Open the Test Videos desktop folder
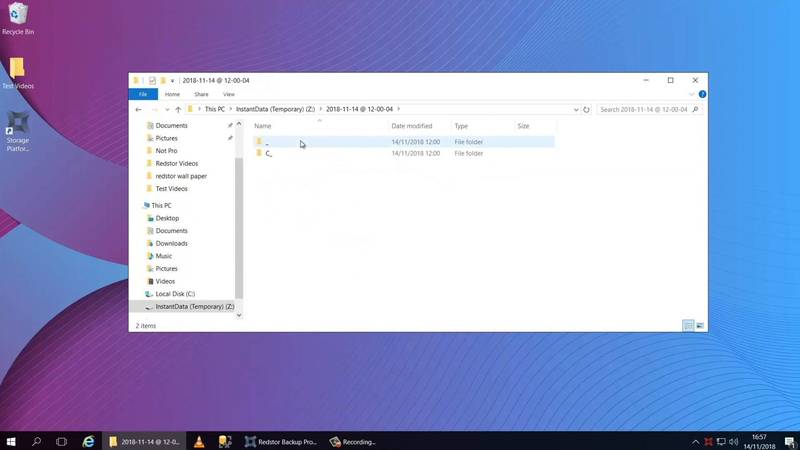 [18, 73]
